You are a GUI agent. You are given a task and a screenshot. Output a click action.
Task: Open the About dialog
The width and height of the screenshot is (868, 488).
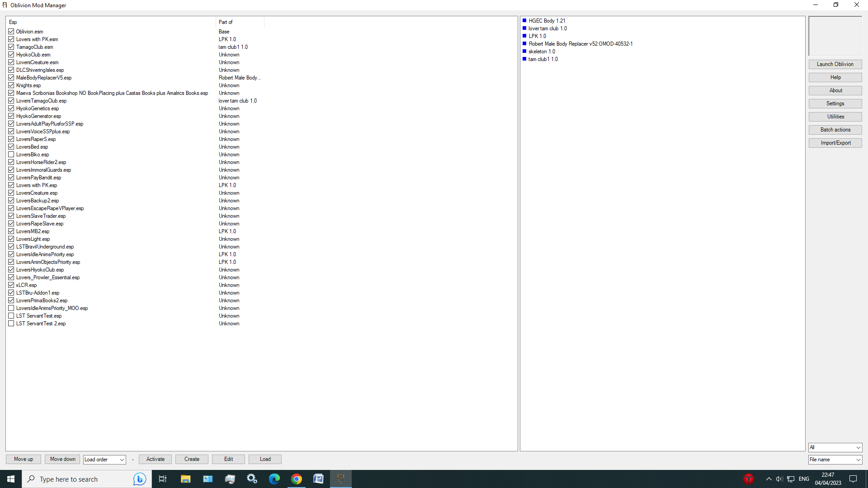[x=835, y=90]
